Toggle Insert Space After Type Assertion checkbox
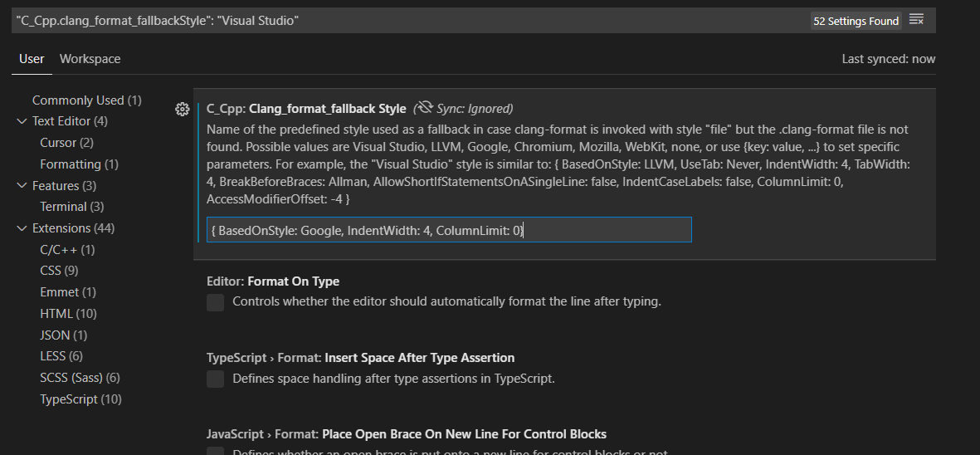The image size is (980, 455). (216, 379)
